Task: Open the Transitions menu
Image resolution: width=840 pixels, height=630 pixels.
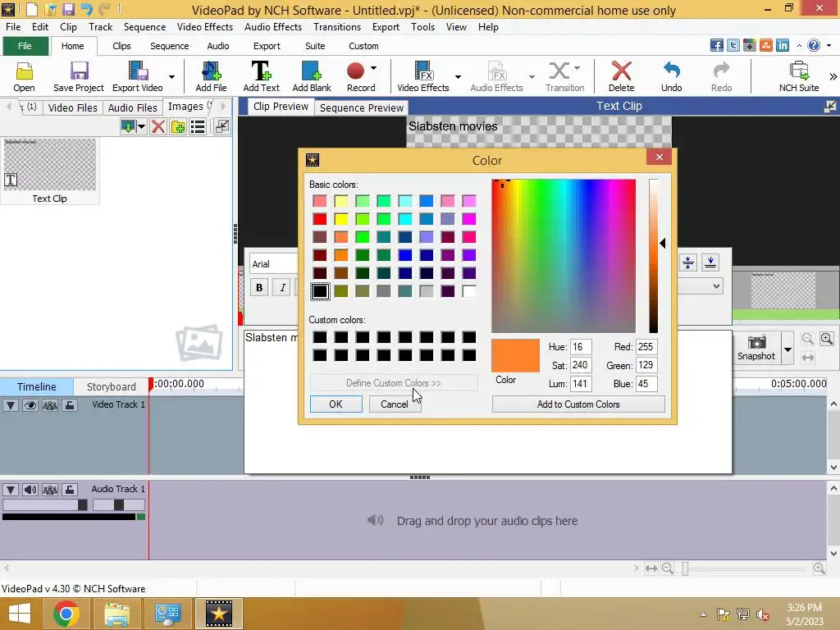Action: pyautogui.click(x=337, y=27)
